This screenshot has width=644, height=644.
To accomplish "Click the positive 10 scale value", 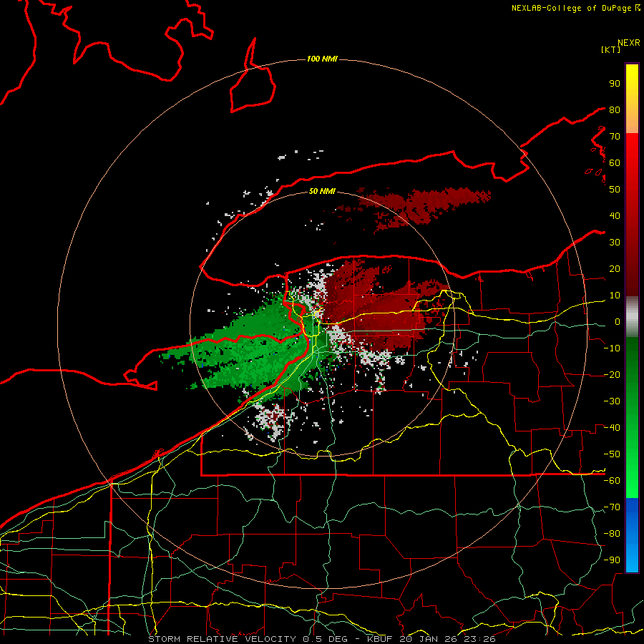I will coord(615,296).
